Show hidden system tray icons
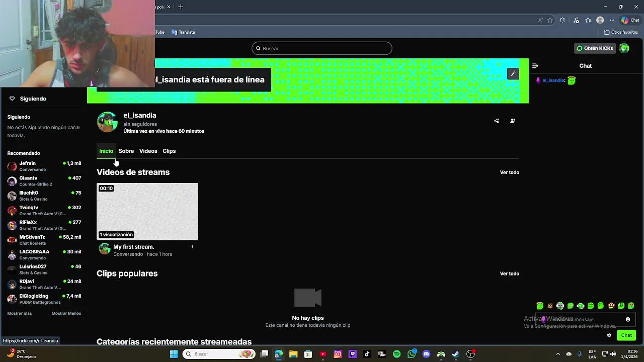The image size is (644, 362). pyautogui.click(x=557, y=354)
